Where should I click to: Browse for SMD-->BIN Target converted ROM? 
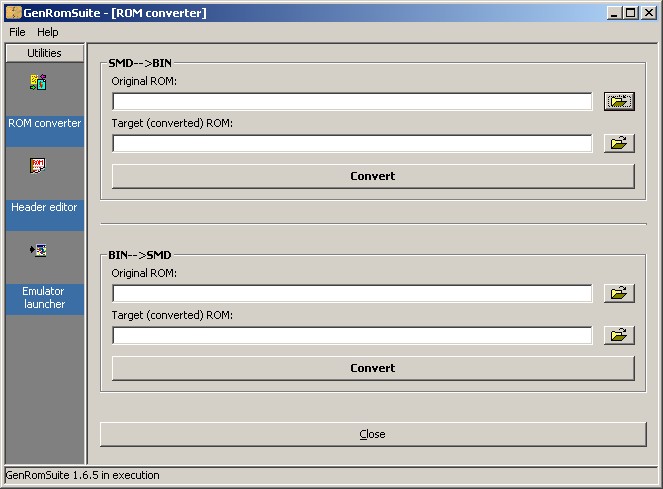pyautogui.click(x=619, y=143)
